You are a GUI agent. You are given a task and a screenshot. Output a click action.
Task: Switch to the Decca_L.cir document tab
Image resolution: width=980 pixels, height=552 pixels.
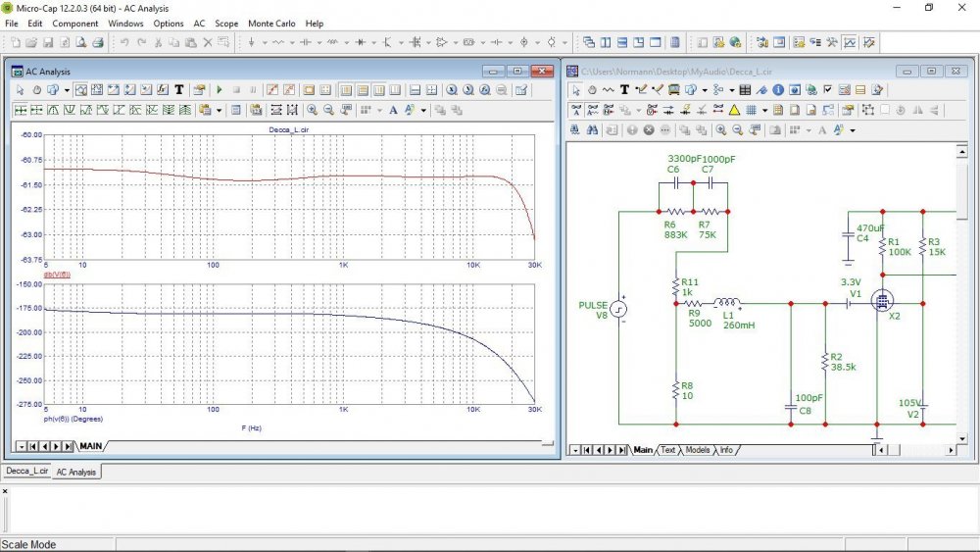coord(25,472)
